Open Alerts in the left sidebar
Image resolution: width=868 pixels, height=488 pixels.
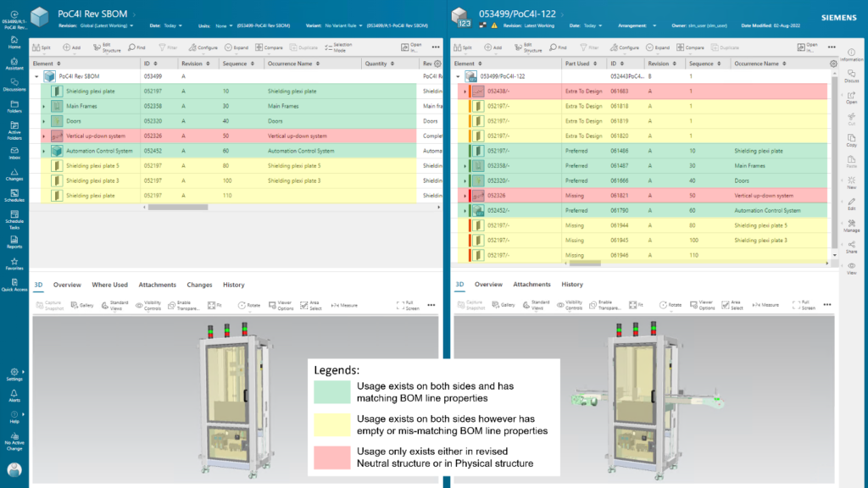tap(14, 396)
